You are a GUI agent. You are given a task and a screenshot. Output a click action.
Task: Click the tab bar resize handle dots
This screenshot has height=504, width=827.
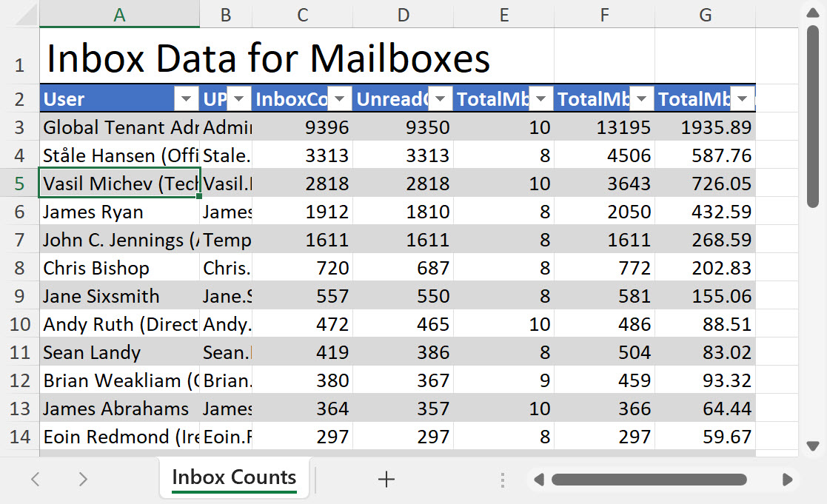coord(503,480)
